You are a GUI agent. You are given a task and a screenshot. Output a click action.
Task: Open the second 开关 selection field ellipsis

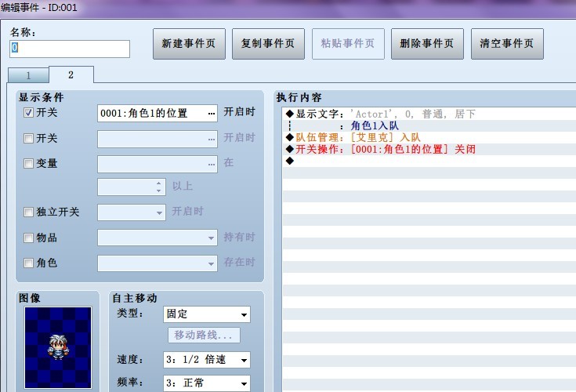click(212, 139)
